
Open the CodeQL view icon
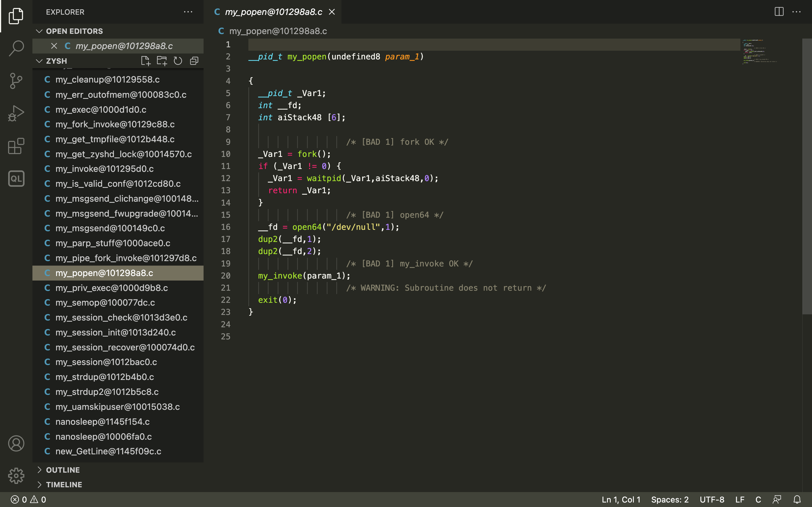[x=16, y=178]
